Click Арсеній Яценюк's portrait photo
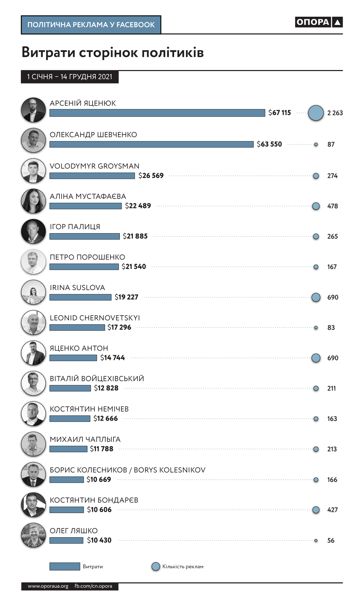The width and height of the screenshot is (364, 609). tap(33, 110)
